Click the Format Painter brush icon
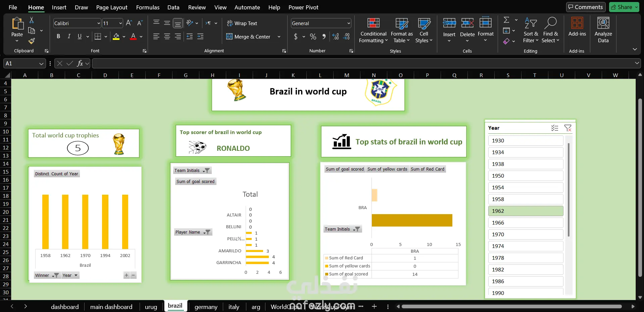Image resolution: width=644 pixels, height=312 pixels. [x=32, y=41]
